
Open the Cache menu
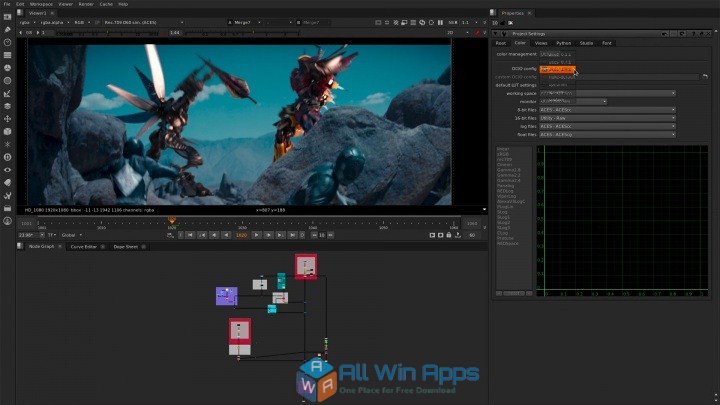pyautogui.click(x=106, y=4)
